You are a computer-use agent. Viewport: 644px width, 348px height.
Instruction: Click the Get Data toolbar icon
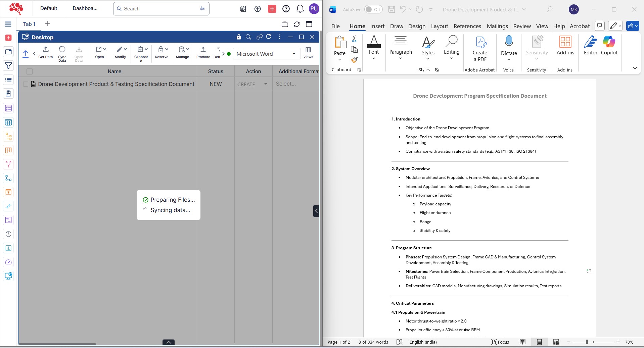tap(46, 50)
